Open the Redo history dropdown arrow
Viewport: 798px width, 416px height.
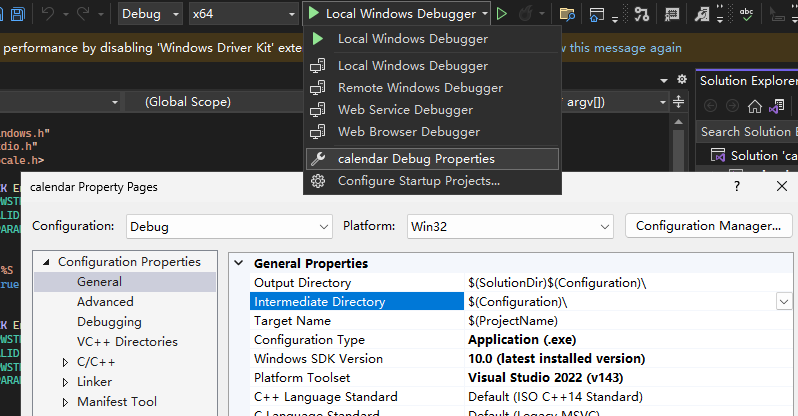101,14
